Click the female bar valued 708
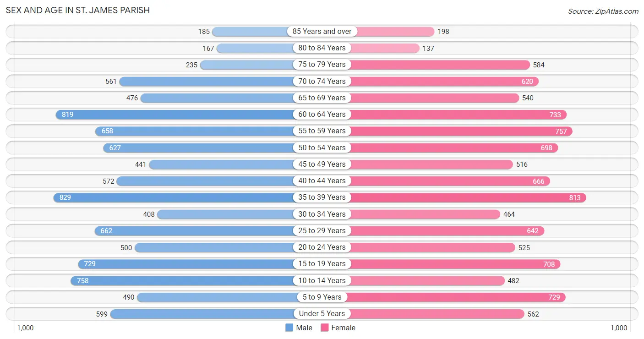Image resolution: width=644 pixels, height=339 pixels. pyautogui.click(x=441, y=264)
